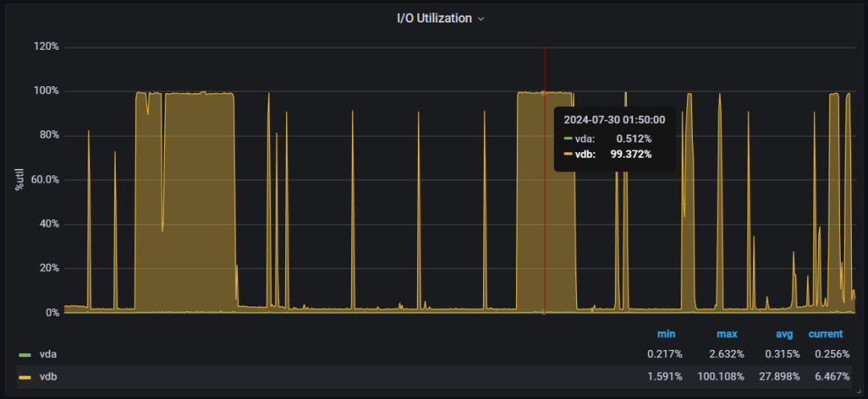
Task: Click vdb current value 6.467%
Action: point(832,376)
